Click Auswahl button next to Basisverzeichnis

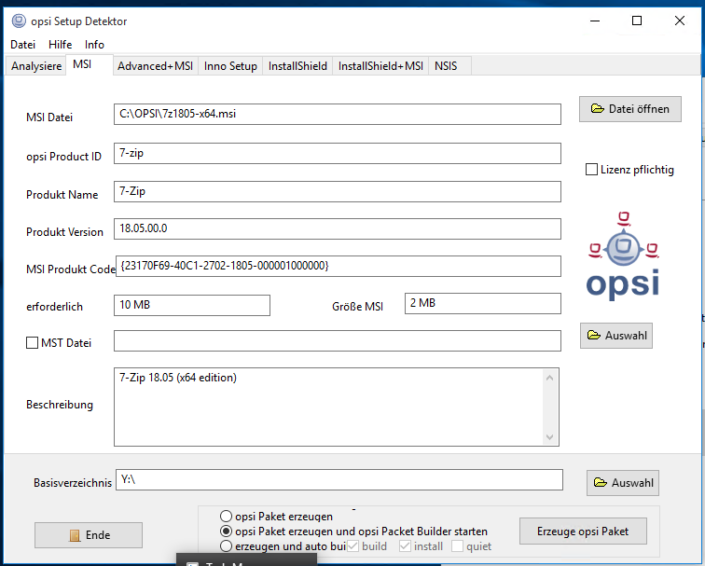622,483
